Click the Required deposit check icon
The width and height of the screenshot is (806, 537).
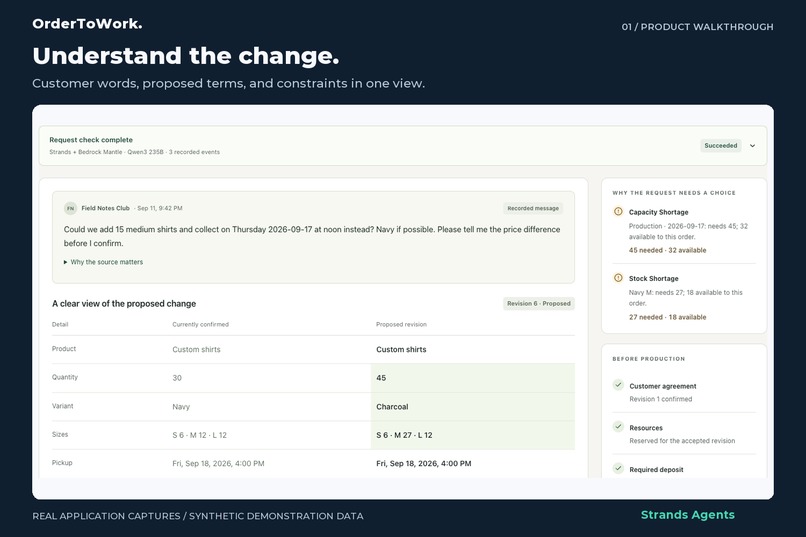tap(618, 468)
